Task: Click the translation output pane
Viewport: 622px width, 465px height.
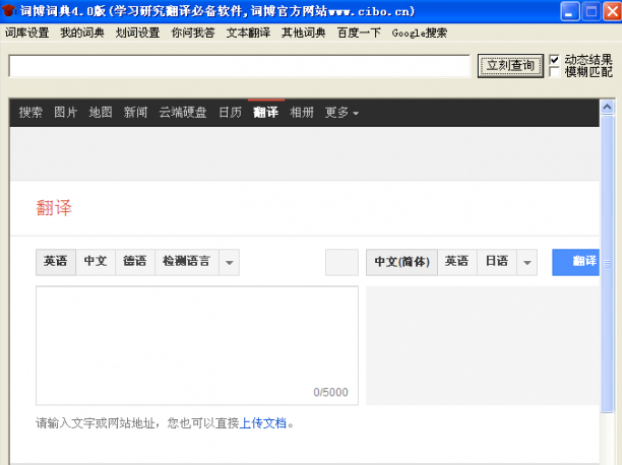Action: (482, 345)
